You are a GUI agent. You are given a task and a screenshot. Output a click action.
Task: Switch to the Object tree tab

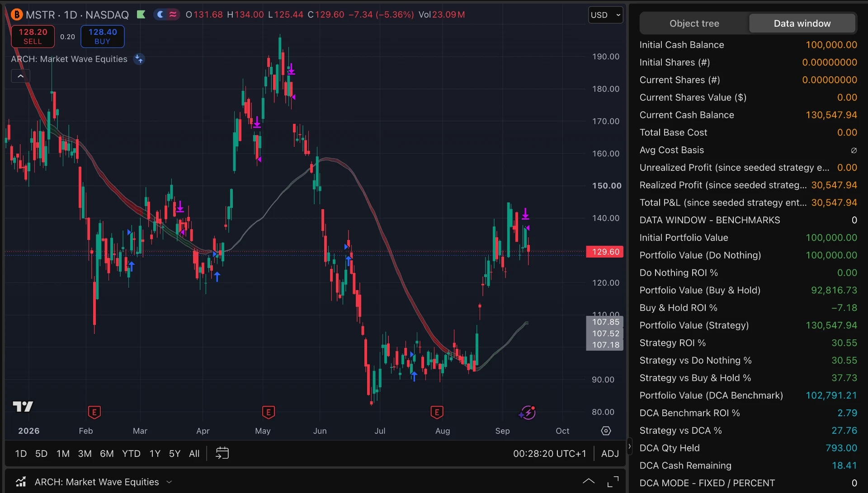[x=694, y=23]
